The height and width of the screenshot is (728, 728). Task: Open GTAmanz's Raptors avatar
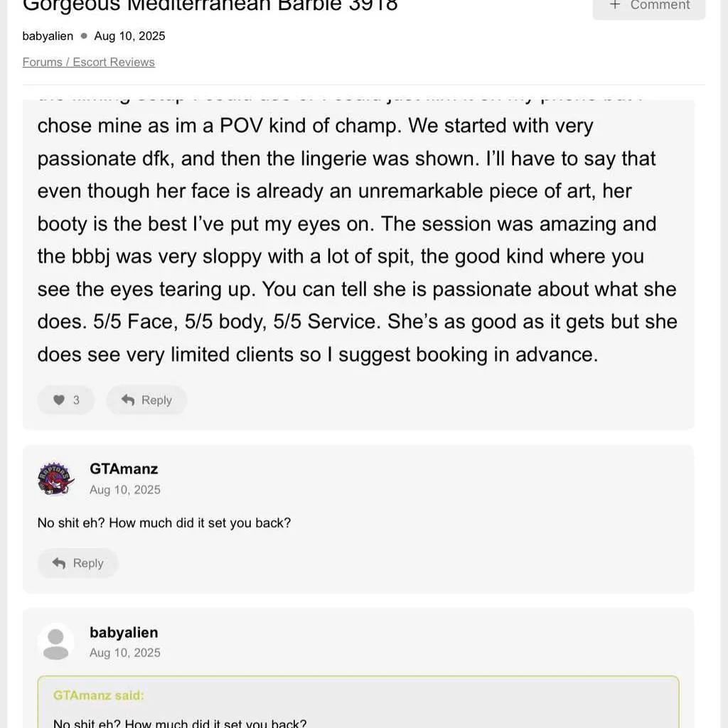pyautogui.click(x=55, y=478)
